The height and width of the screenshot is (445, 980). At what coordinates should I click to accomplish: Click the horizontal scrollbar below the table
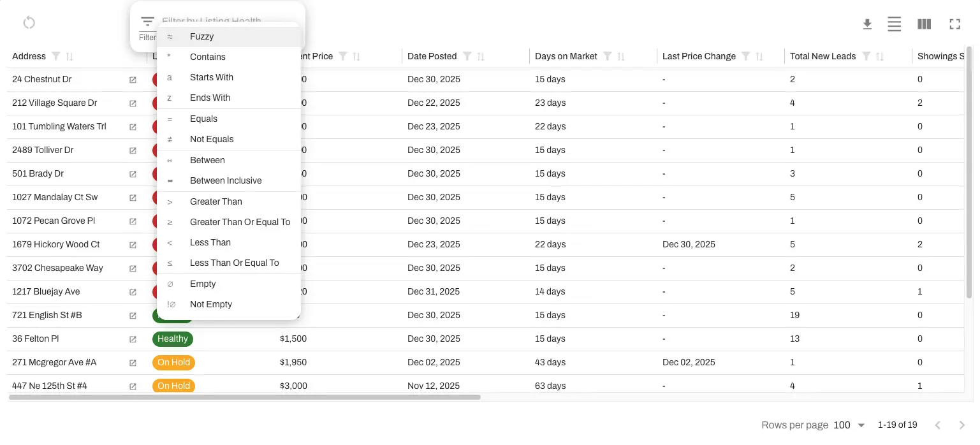point(245,397)
